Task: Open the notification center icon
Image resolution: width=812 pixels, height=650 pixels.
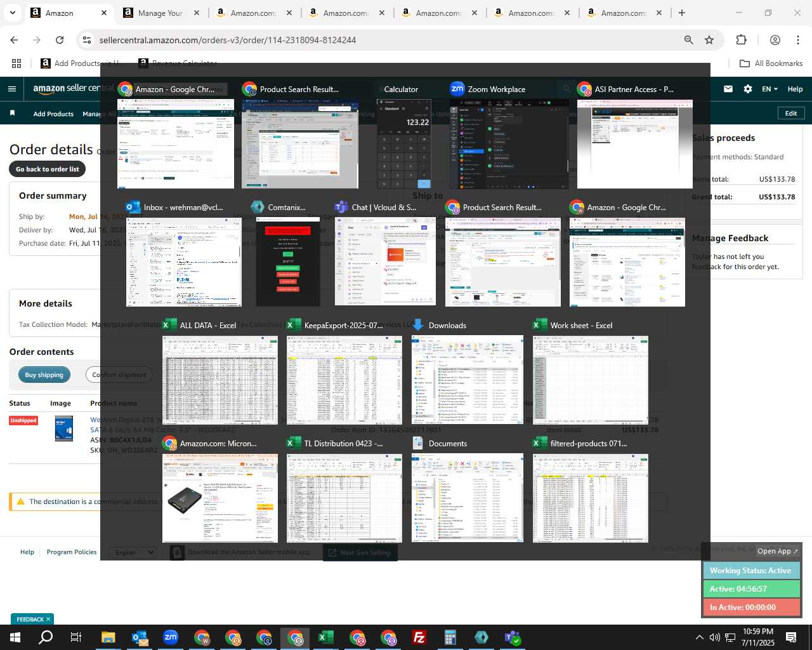Action: coord(791,637)
